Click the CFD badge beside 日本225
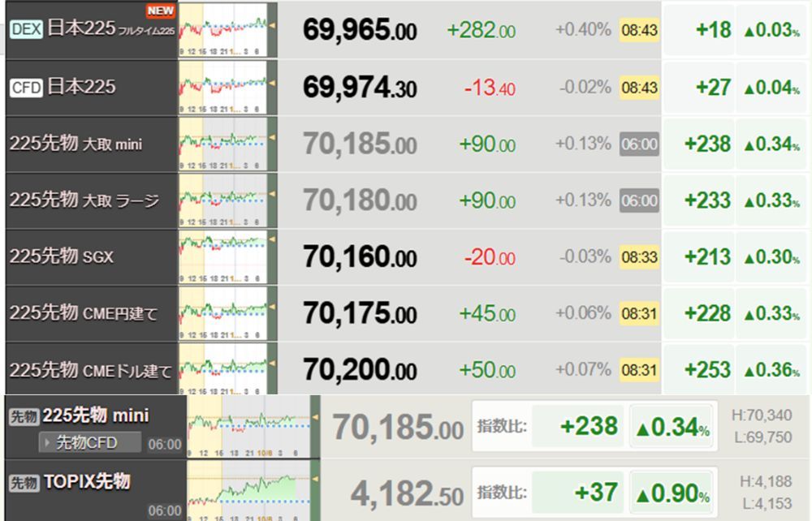Viewport: 812px width, 521px height. point(26,88)
